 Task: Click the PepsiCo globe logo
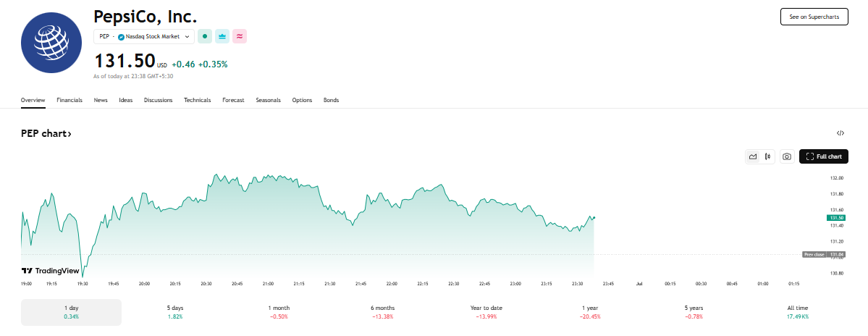51,44
